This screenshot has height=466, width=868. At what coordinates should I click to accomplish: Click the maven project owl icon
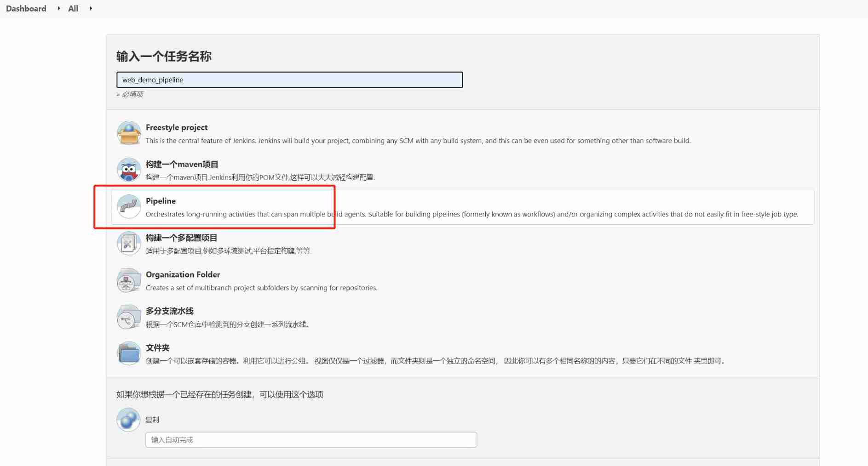(x=129, y=170)
